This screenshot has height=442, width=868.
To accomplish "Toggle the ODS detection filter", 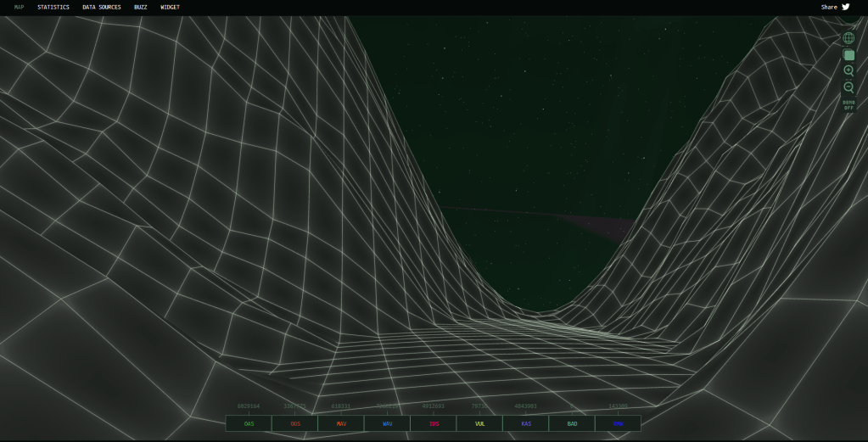I will click(x=295, y=423).
